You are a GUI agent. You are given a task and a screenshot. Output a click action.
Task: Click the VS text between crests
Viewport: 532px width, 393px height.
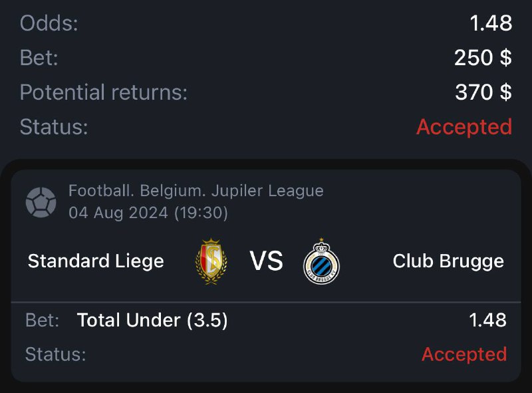click(x=266, y=261)
